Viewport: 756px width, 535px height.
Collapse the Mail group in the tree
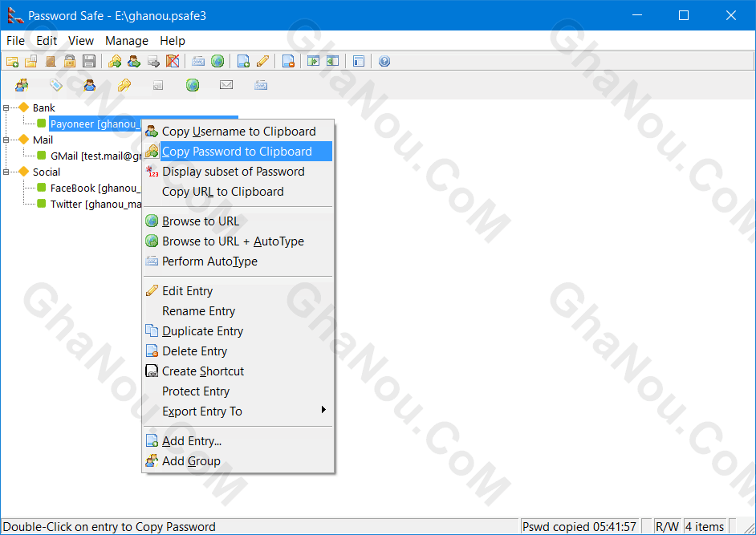[6, 140]
